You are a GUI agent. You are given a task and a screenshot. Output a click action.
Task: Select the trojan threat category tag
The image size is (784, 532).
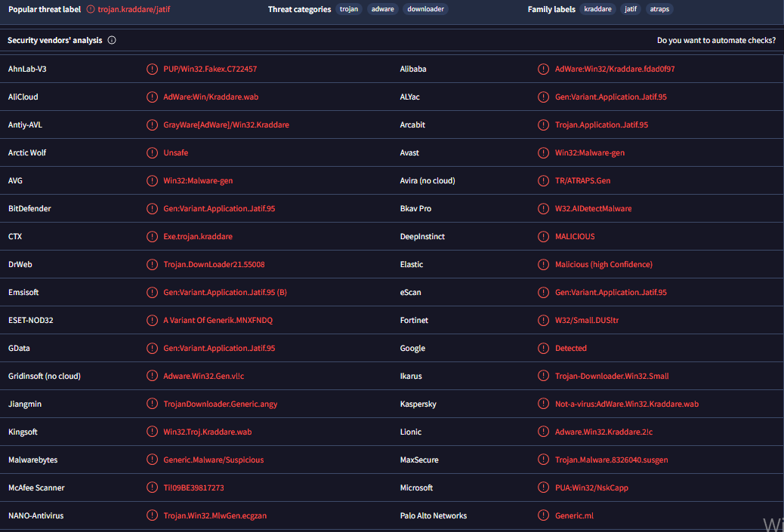click(x=349, y=9)
